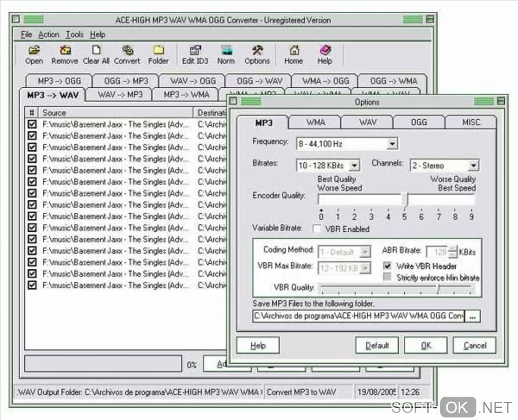Open the Tools menu
This screenshot has height=420, width=518.
(x=75, y=34)
